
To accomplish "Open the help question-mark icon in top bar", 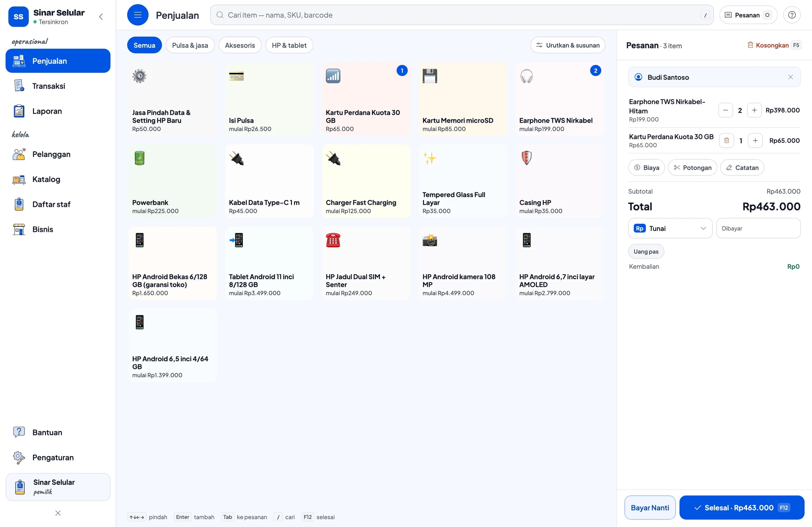I will coord(792,15).
